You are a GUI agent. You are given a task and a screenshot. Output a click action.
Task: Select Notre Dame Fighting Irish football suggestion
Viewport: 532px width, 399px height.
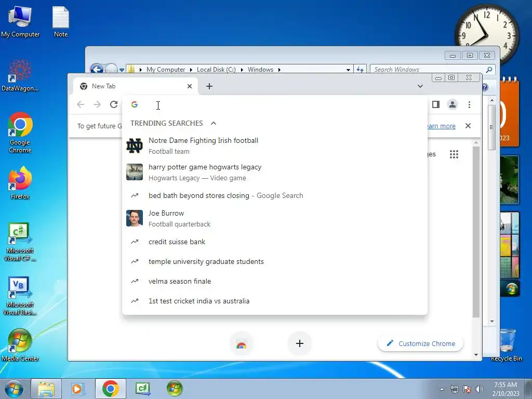point(275,146)
